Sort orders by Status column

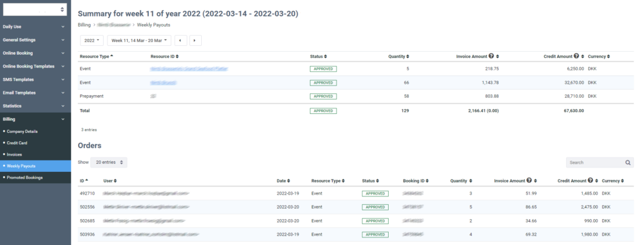[x=370, y=181]
